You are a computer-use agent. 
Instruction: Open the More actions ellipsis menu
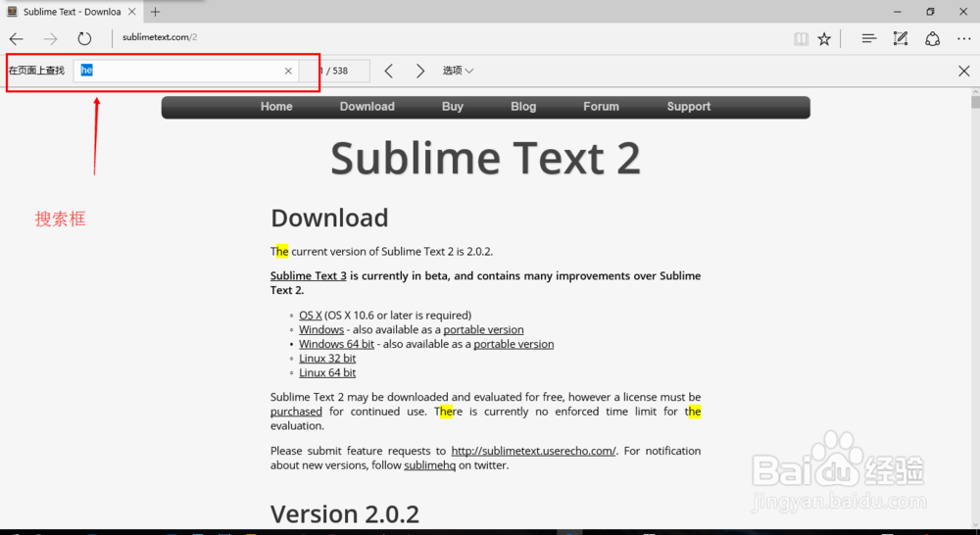(964, 39)
